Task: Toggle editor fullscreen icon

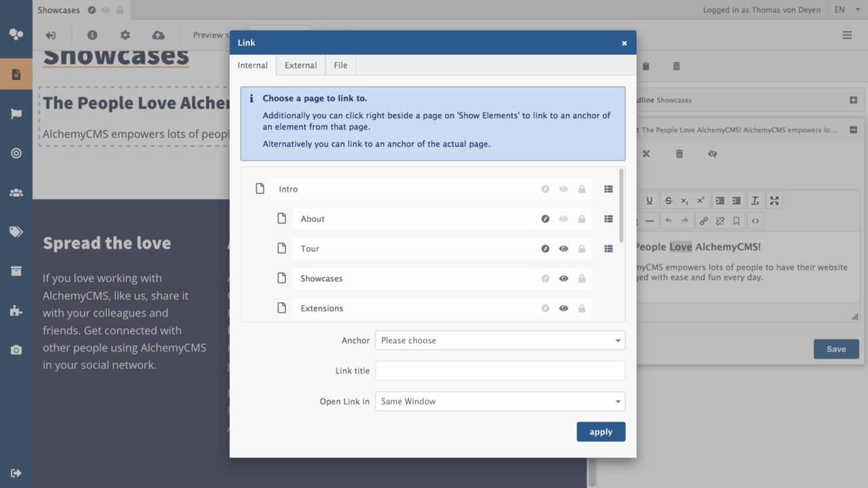Action: tap(774, 201)
